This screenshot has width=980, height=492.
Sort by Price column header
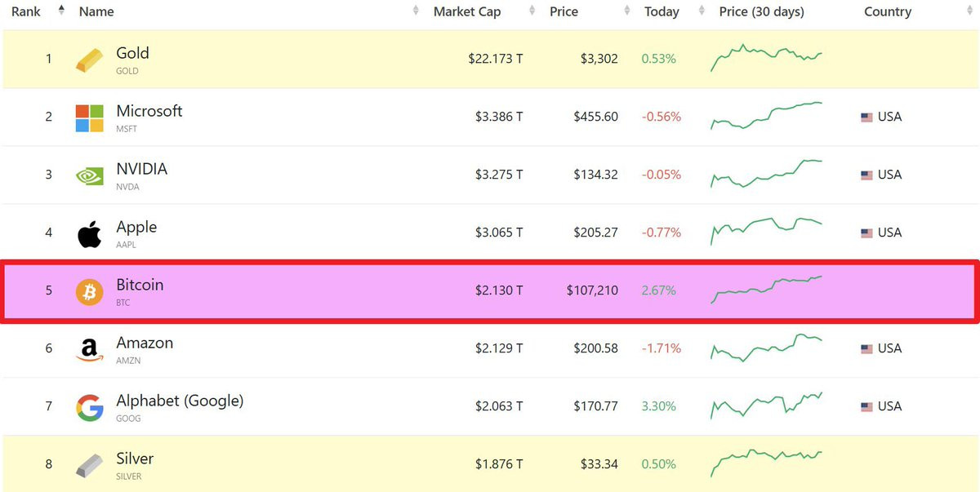[x=563, y=11]
